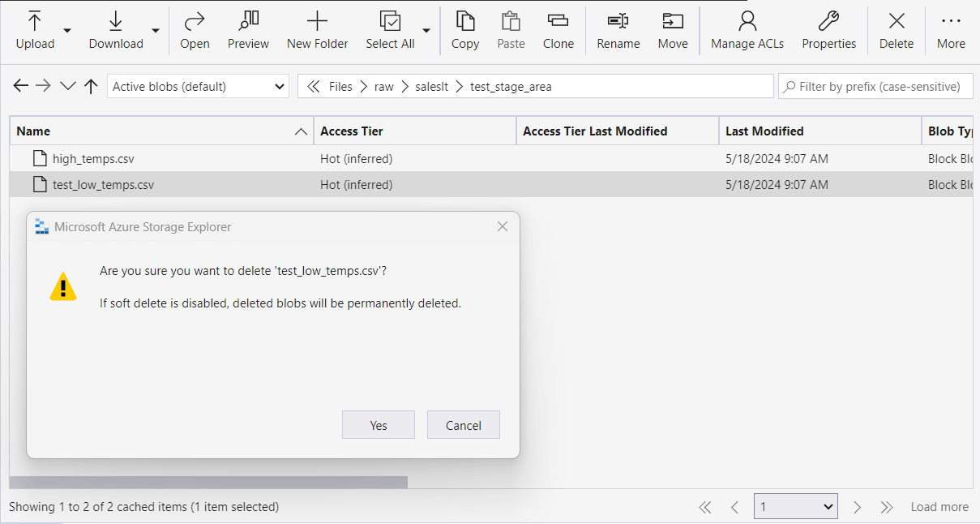
Task: Go to the next page of results
Action: click(x=857, y=507)
